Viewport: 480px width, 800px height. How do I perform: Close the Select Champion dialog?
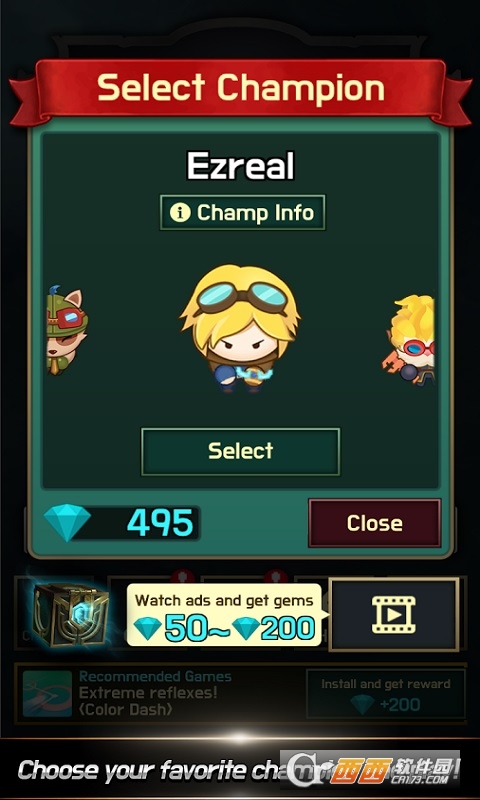374,523
